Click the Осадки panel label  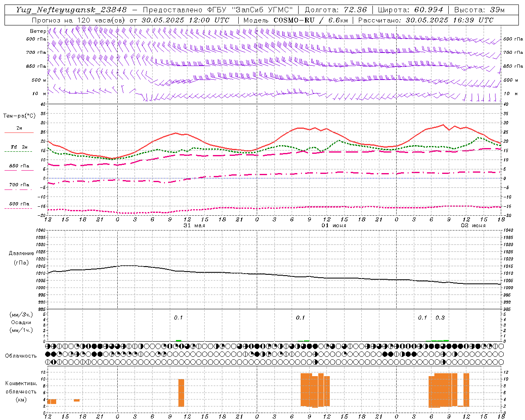(x=21, y=322)
